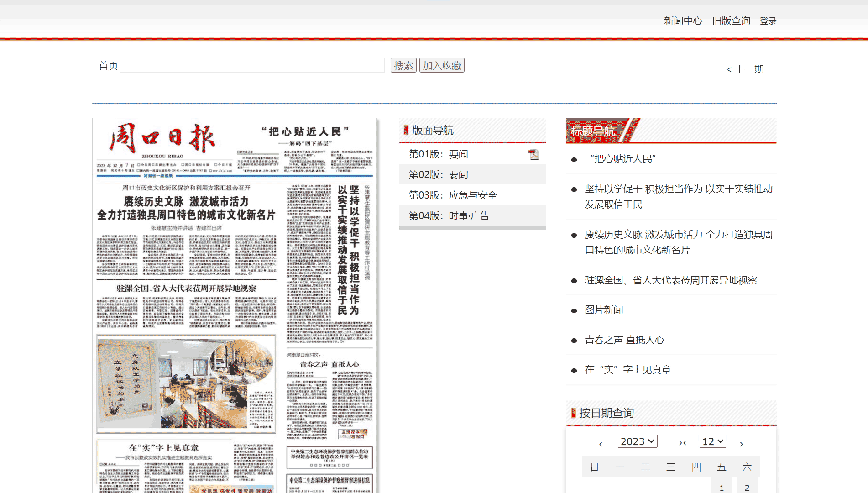Screen dimensions: 868x493
Task: Go to previous issue 上一期
Action: [745, 69]
